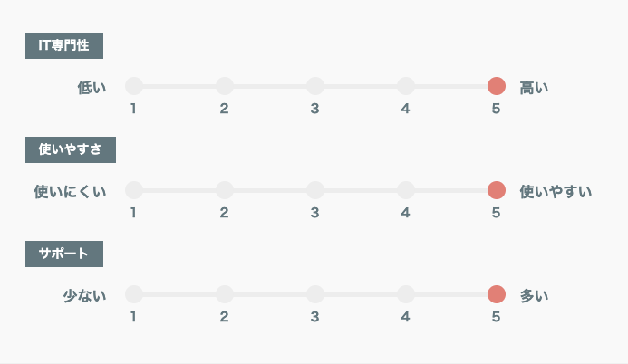Select rating dot 2 on サポート scale
628x364 pixels.
225,294
